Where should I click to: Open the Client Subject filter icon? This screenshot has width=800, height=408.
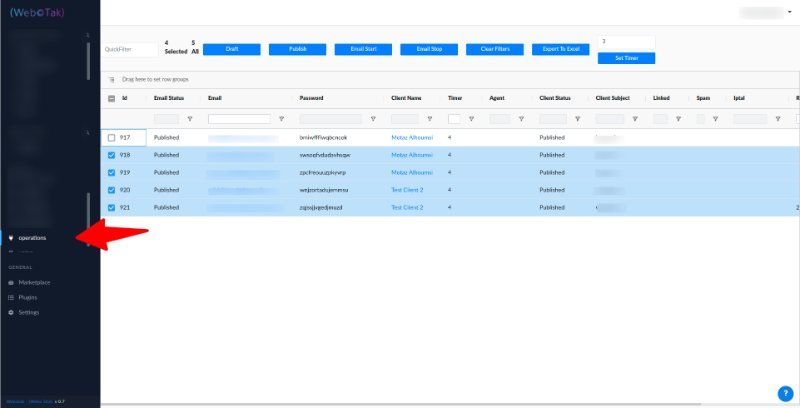point(635,119)
